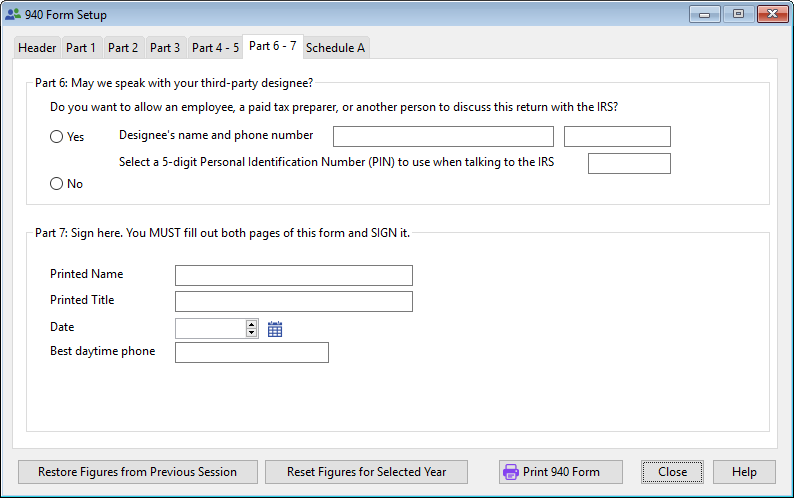The height and width of the screenshot is (498, 794).
Task: Open the Part 4 - 5 tab
Action: pyautogui.click(x=215, y=48)
